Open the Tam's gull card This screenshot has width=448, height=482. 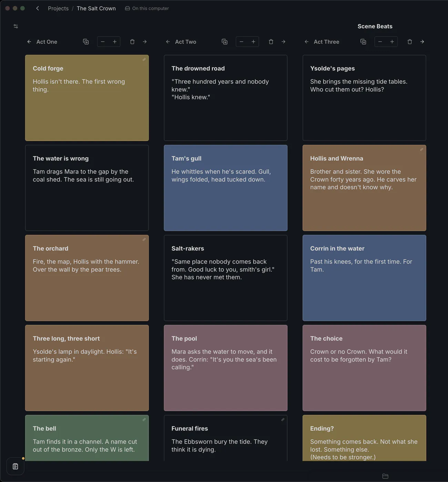226,188
